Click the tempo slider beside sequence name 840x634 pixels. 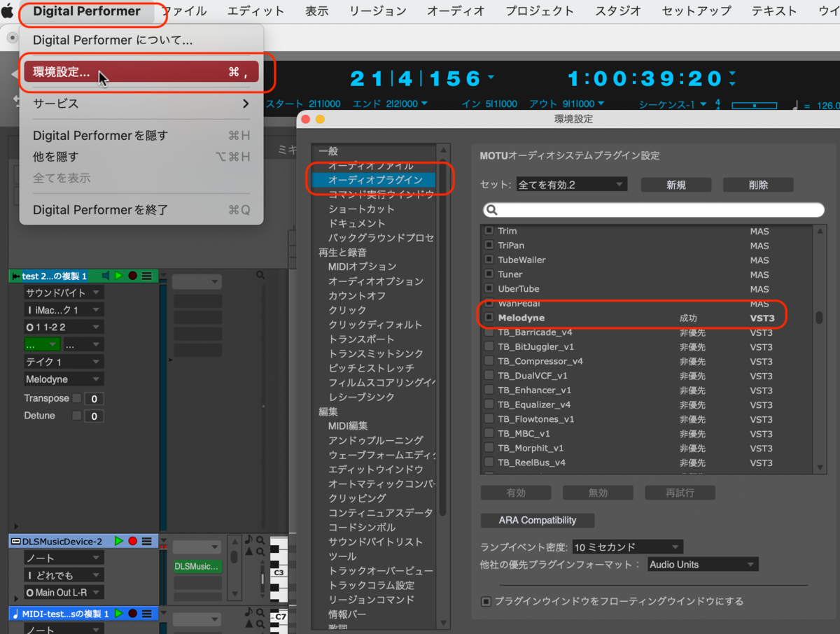click(x=753, y=106)
